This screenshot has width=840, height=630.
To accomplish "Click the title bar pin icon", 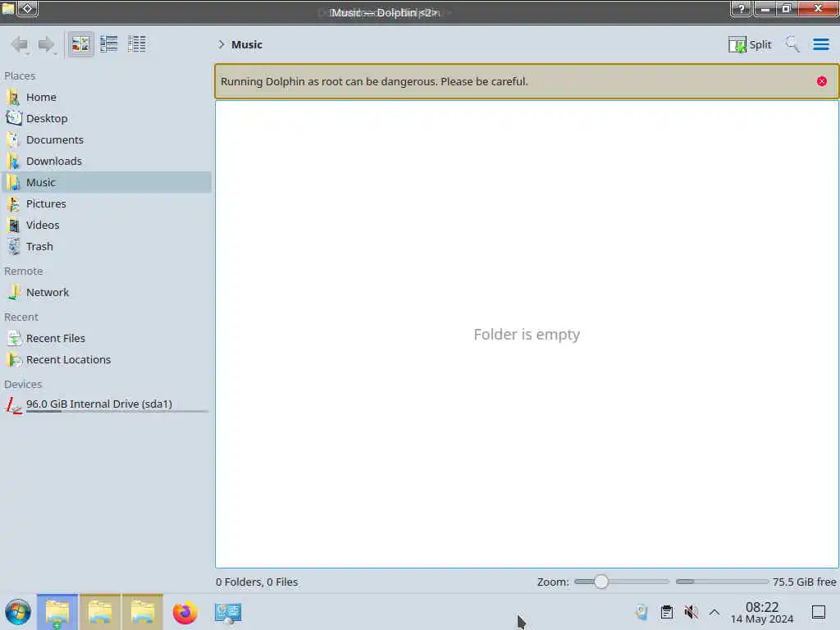I will tap(28, 8).
